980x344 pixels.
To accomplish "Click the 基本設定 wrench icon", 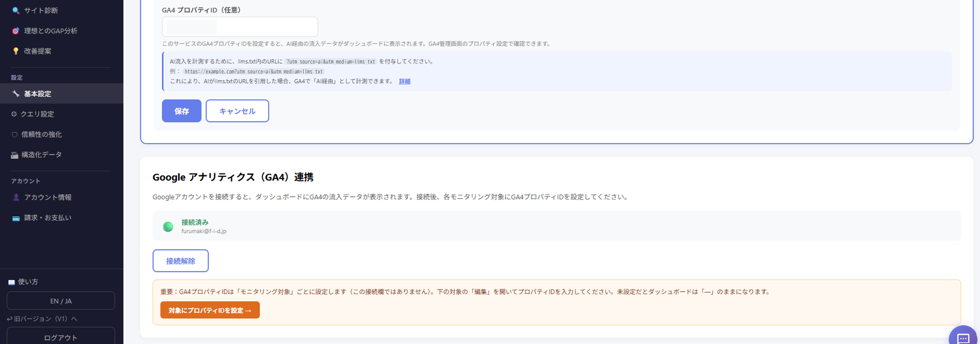I will 16,94.
